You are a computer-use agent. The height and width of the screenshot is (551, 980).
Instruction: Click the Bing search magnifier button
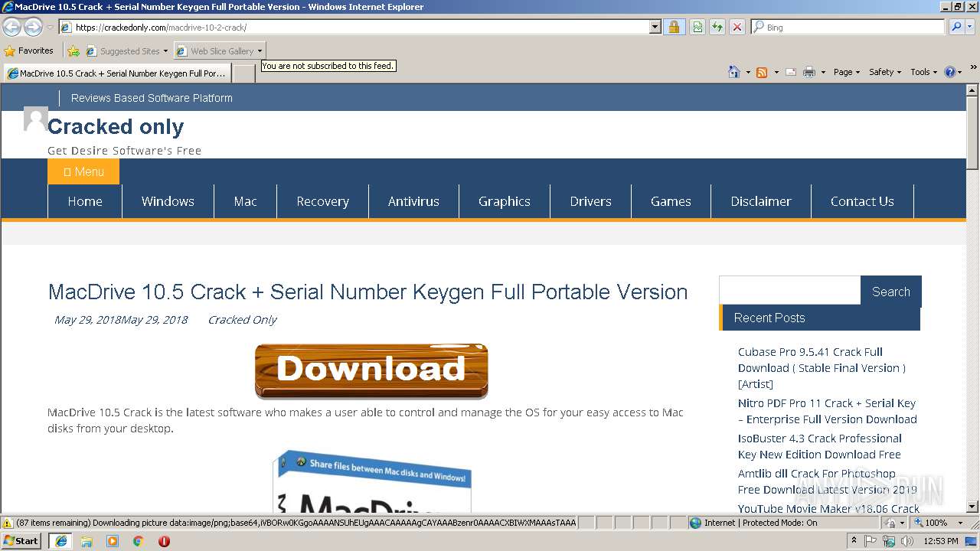pyautogui.click(x=956, y=27)
